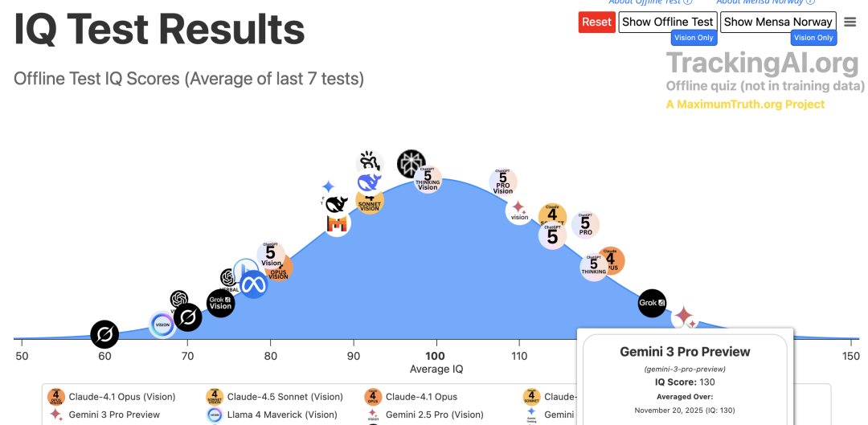Show the Mensa Norway results
868x425 pixels.
(x=778, y=22)
